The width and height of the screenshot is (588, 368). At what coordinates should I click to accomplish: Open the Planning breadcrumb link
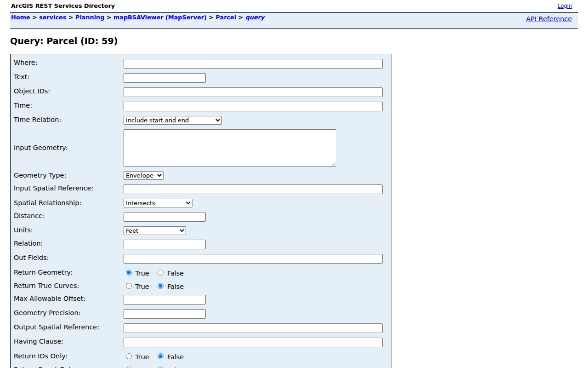90,17
